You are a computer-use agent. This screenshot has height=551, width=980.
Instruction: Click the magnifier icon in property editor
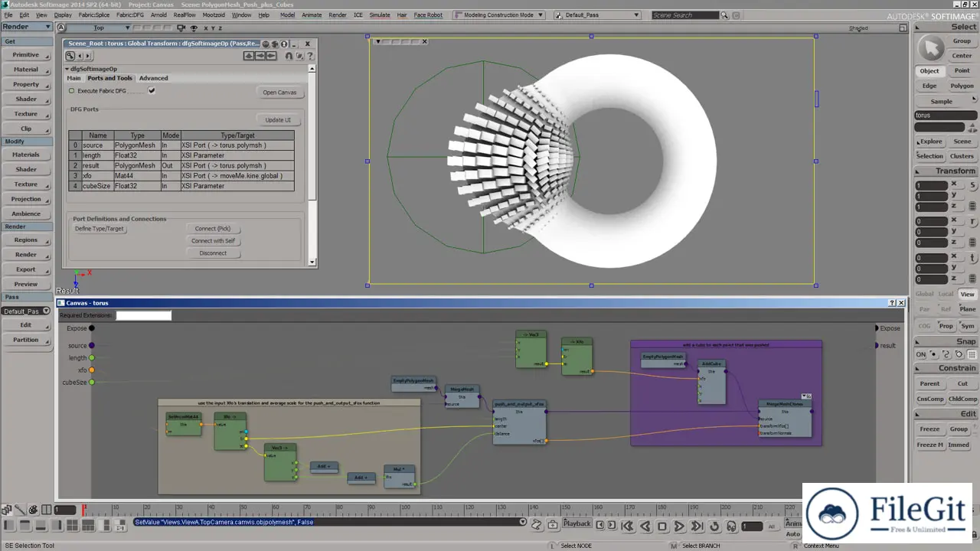(x=70, y=56)
